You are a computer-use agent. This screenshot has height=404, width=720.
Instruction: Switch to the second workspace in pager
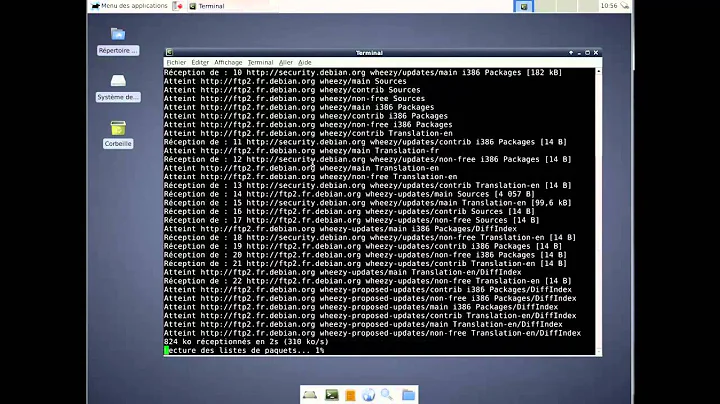pyautogui.click(x=545, y=6)
